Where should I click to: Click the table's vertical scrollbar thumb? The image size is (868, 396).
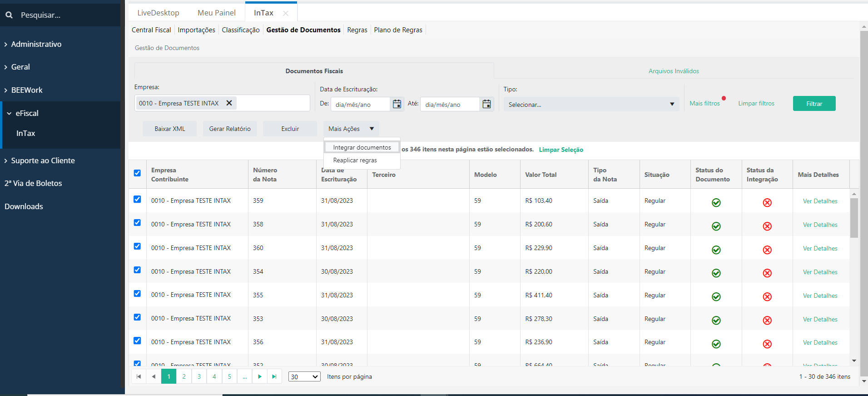(854, 218)
